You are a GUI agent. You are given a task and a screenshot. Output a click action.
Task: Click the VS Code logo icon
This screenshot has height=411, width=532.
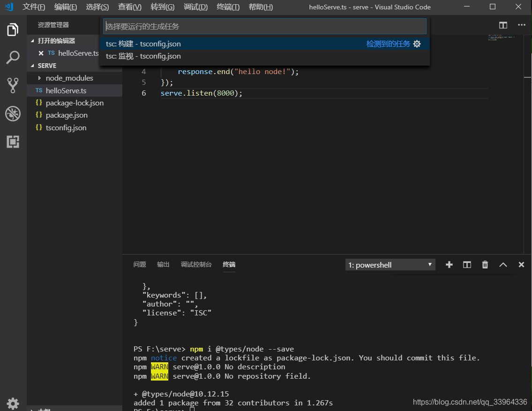pos(9,7)
